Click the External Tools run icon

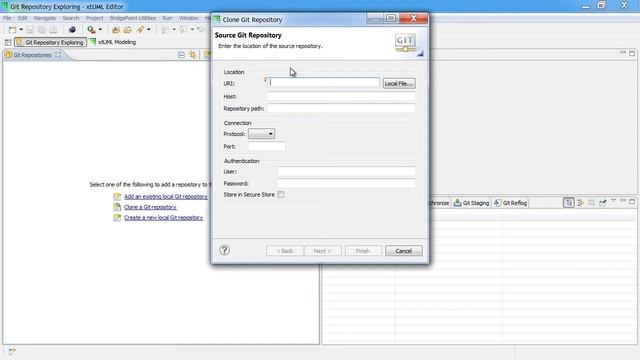(91, 29)
